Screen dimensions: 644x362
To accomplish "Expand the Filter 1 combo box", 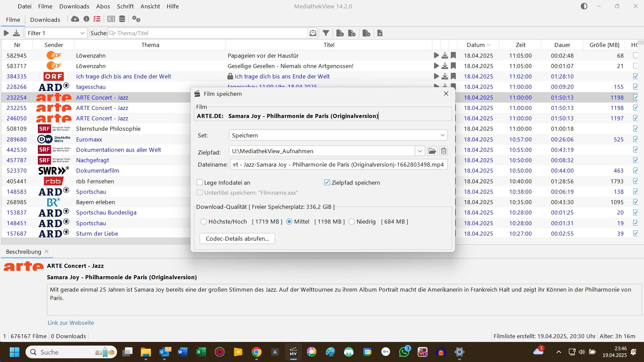I will point(82,33).
